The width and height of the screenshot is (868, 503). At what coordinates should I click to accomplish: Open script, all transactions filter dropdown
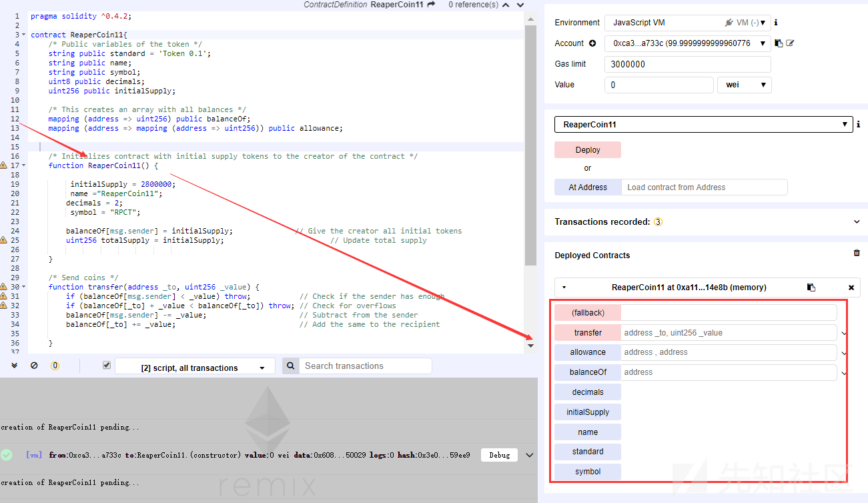coord(194,367)
